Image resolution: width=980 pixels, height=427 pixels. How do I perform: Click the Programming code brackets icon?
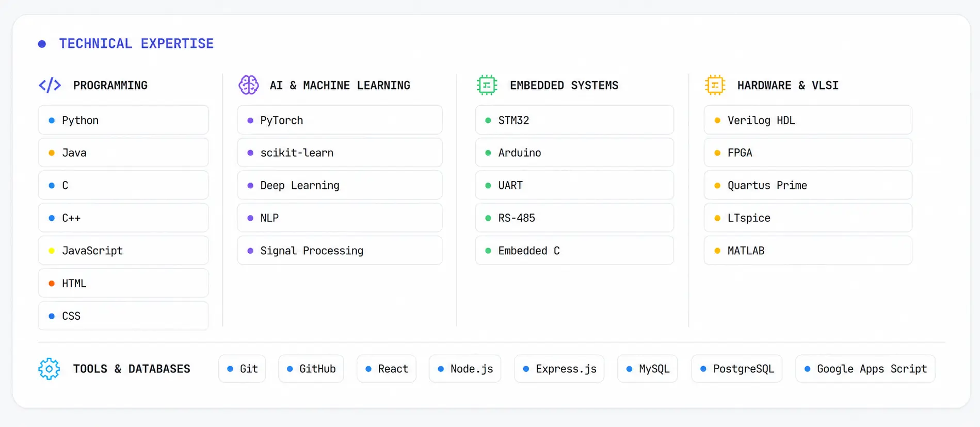tap(50, 85)
